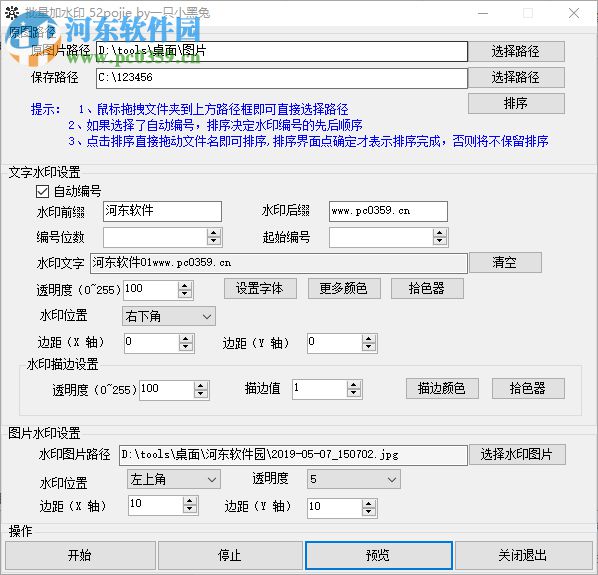
Task: Click image watermark 边距 Y 轴 field showing 10
Action: coord(335,508)
